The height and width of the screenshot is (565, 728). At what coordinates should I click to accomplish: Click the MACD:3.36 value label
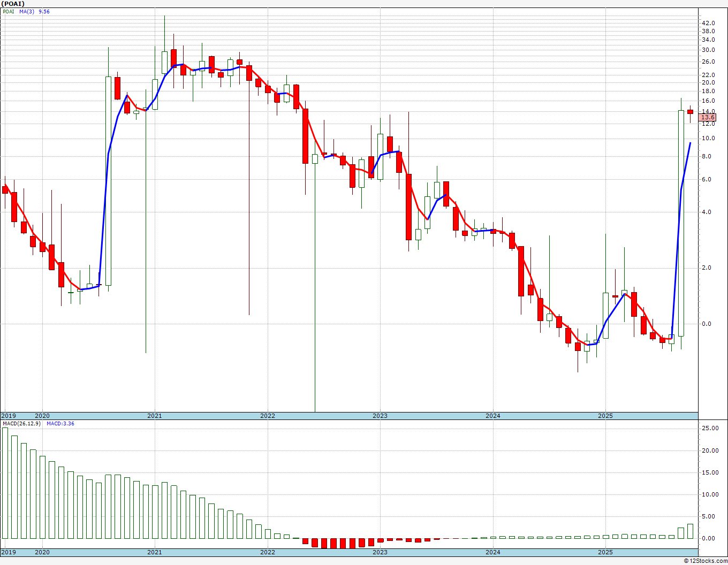coord(60,424)
